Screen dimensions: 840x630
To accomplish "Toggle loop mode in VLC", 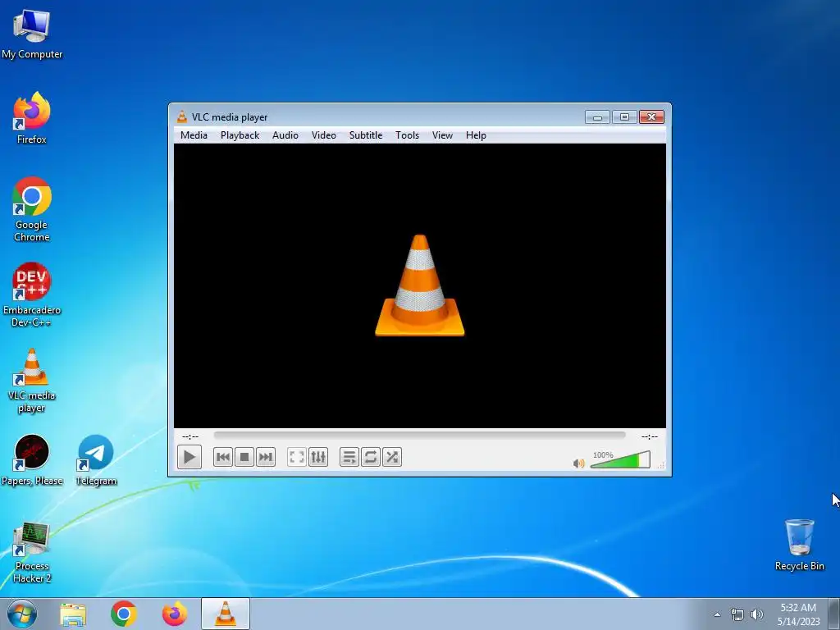I will (371, 457).
